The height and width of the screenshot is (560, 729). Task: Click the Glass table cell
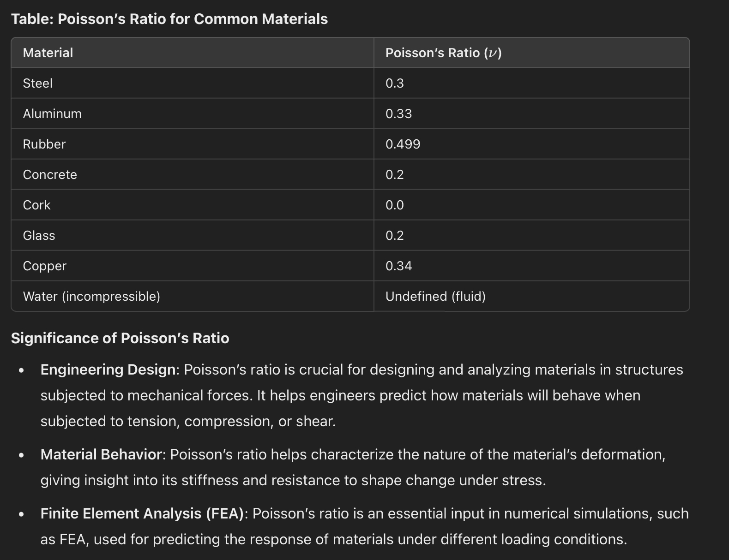39,236
